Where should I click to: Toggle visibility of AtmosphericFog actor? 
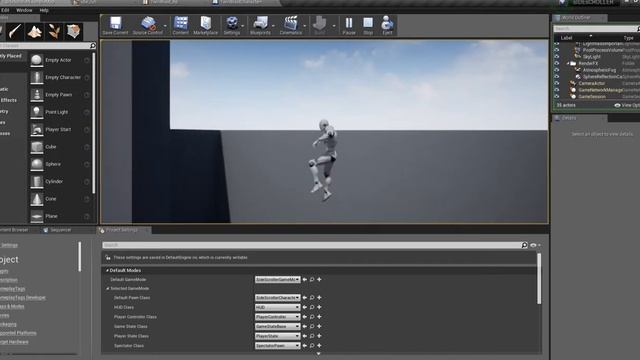click(x=556, y=70)
